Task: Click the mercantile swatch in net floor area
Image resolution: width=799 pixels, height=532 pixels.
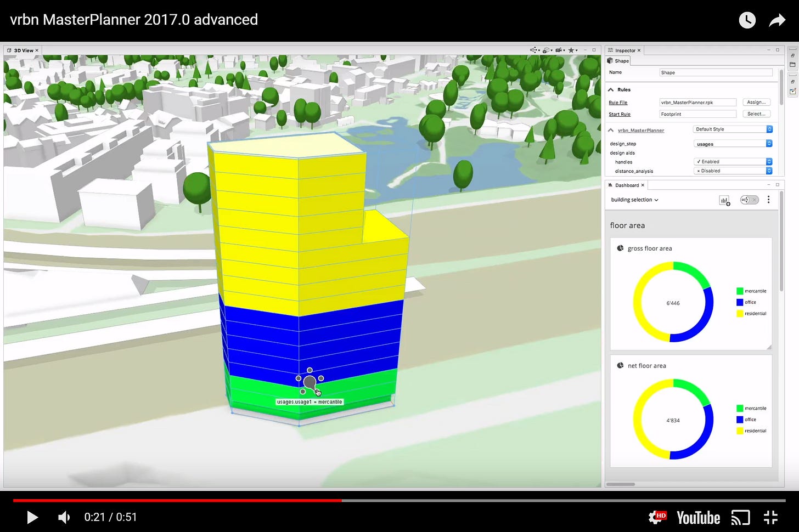Action: [x=740, y=409]
